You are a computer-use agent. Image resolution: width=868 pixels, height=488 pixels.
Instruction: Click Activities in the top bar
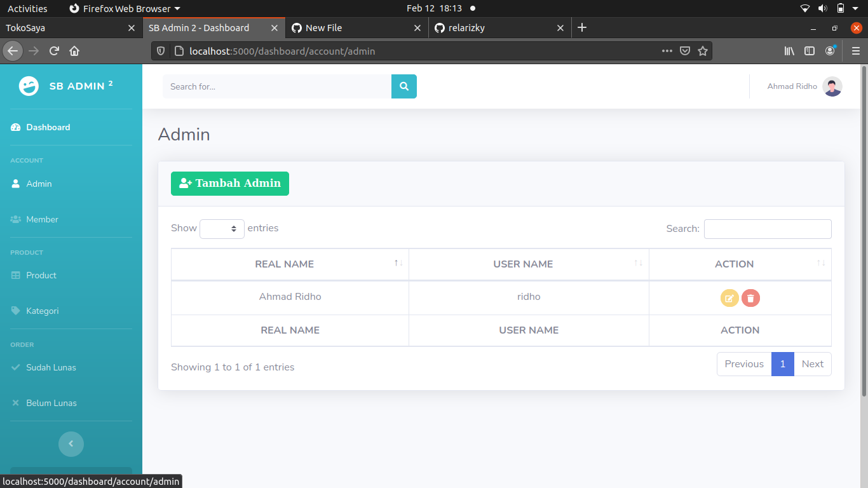pyautogui.click(x=27, y=8)
